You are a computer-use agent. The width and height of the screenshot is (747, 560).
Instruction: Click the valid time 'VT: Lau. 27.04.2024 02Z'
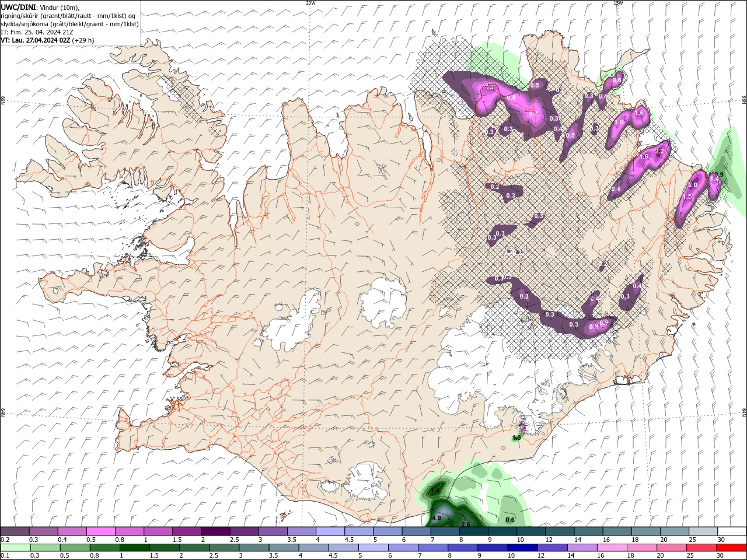point(36,40)
